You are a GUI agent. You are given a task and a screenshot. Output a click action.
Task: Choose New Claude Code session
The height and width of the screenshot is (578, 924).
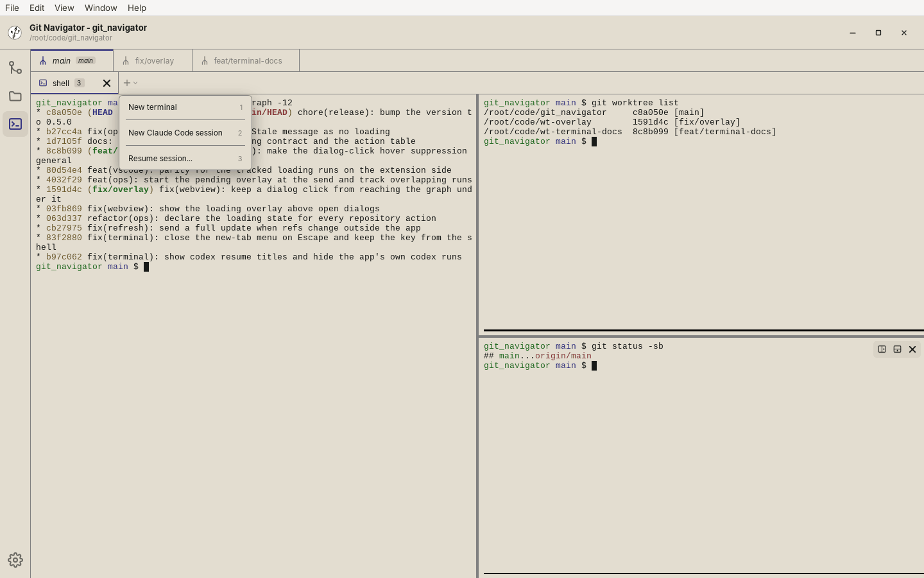point(185,133)
